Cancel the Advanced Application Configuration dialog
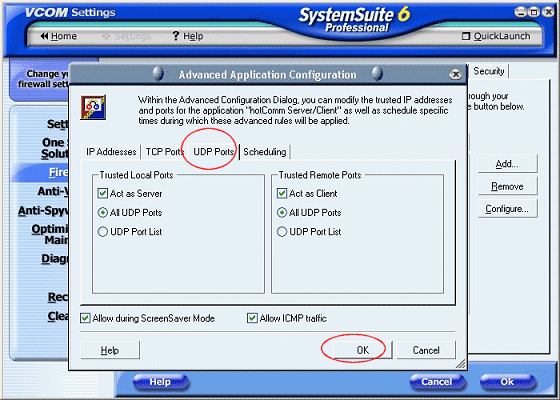The height and width of the screenshot is (400, 560). coord(426,350)
